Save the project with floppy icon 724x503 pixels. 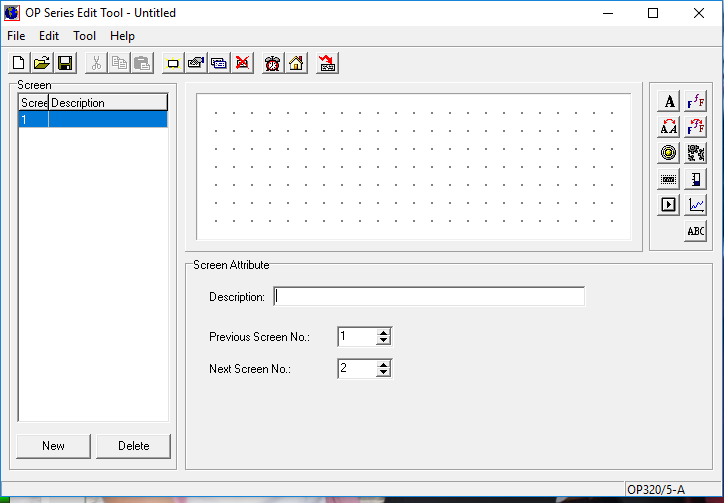[x=64, y=63]
